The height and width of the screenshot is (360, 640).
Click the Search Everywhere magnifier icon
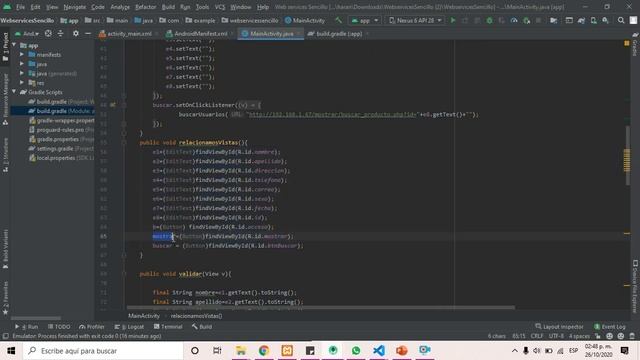621,20
